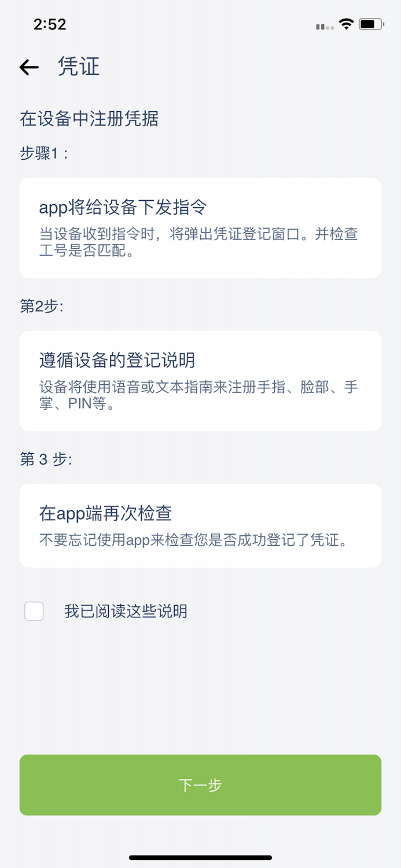
Task: Select the 凭证 page title
Action: [x=78, y=67]
